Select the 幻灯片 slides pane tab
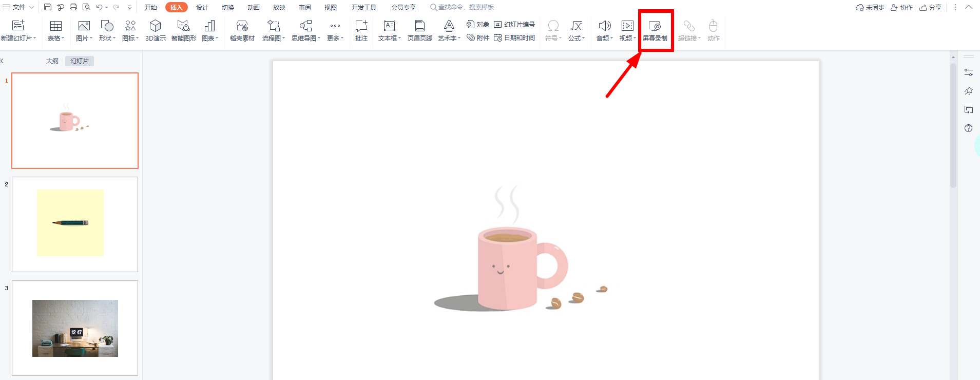980x380 pixels. coord(80,61)
